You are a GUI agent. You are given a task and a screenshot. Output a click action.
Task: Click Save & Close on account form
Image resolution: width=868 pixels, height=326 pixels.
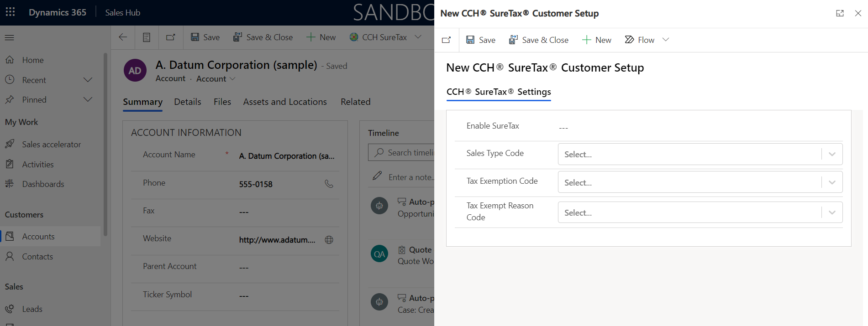[263, 37]
